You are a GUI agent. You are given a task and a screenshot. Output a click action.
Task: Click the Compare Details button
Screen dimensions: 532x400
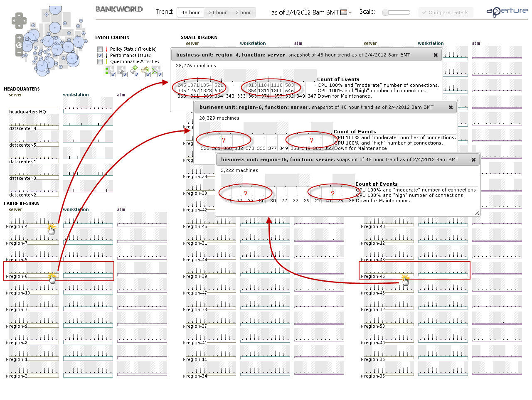click(x=445, y=12)
